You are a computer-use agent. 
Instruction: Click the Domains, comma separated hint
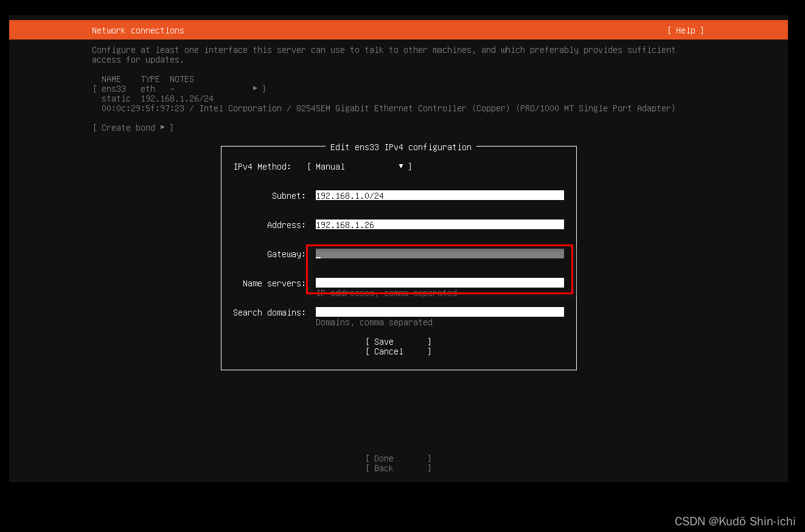click(x=374, y=322)
